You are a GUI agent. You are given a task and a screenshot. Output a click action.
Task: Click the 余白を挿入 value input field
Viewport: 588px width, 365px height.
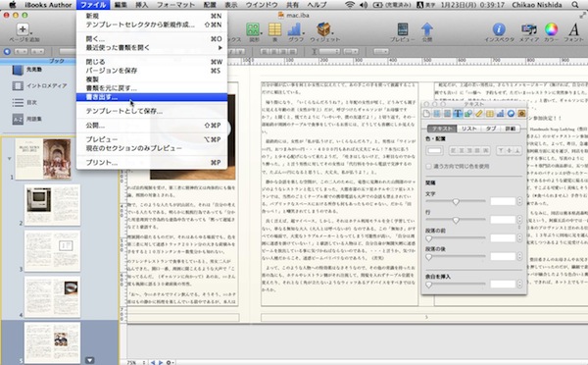click(504, 285)
